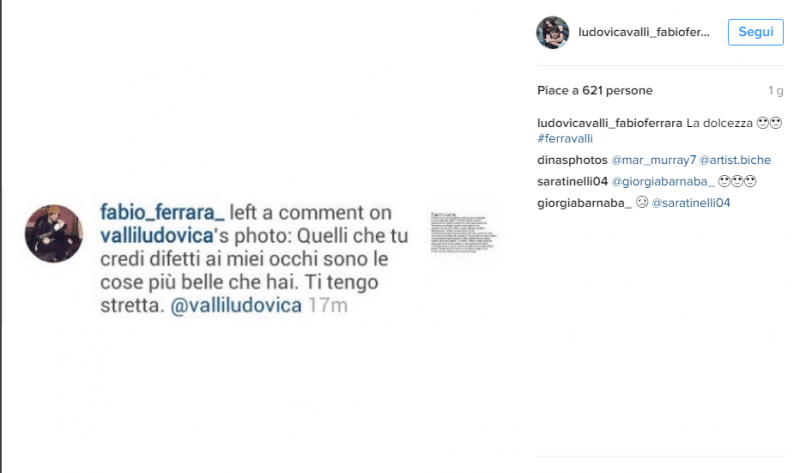Click the 621 persone likes count
Image resolution: width=800 pixels, height=473 pixels.
coord(617,91)
